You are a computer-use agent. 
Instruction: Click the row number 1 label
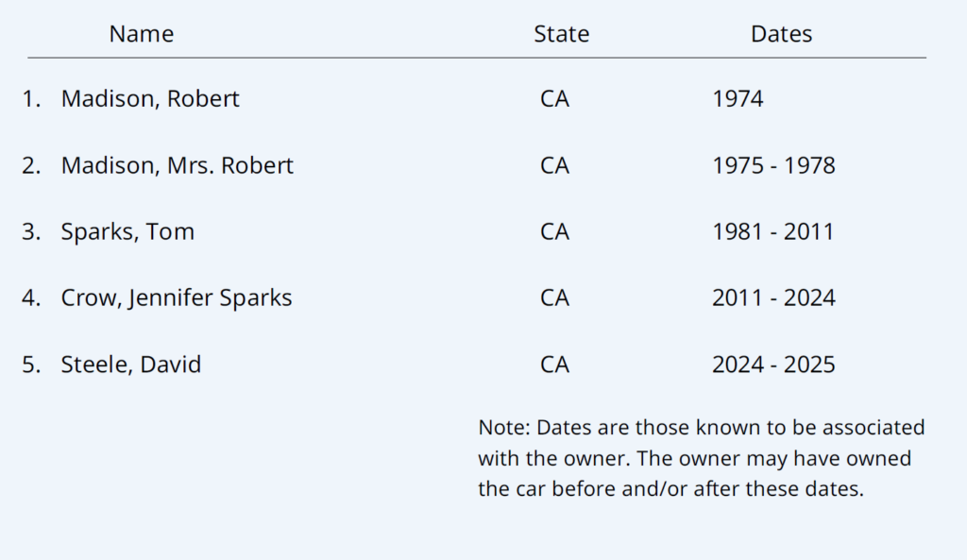(31, 99)
